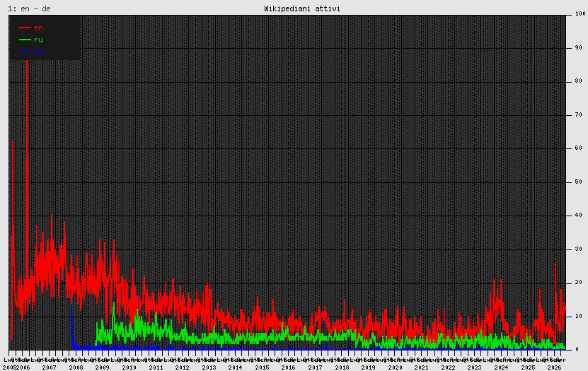This screenshot has width=588, height=371.
Task: Click the "1: en – de" header label
Action: point(29,8)
